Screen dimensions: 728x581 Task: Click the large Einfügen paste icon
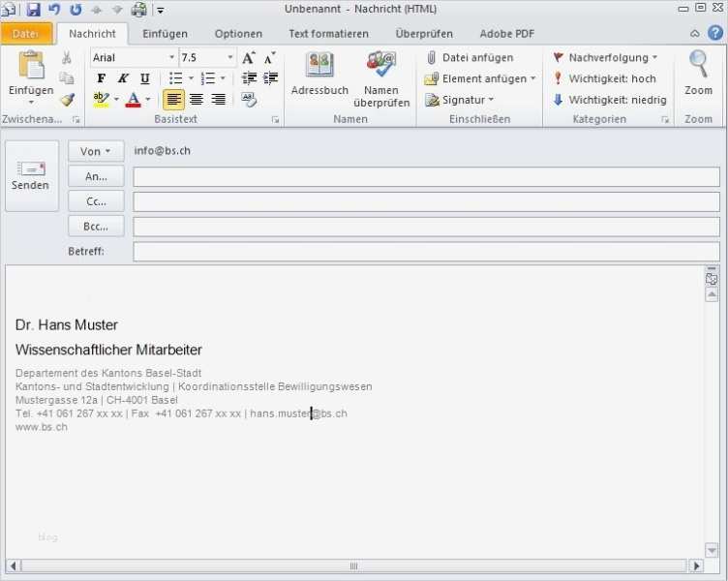[x=31, y=65]
